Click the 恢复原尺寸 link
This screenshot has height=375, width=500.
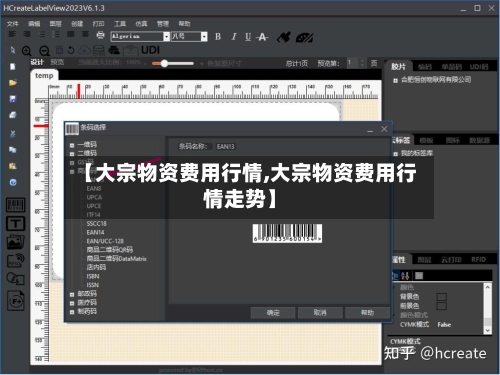pos(224,63)
